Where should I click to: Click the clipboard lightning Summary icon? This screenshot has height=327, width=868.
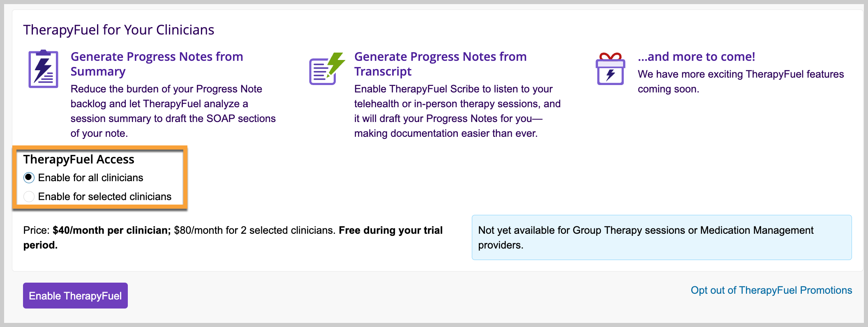coord(43,69)
